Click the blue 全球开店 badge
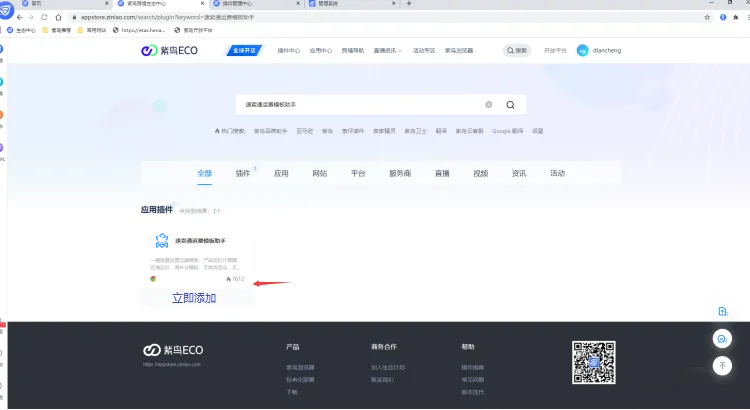The image size is (750, 410). point(244,50)
